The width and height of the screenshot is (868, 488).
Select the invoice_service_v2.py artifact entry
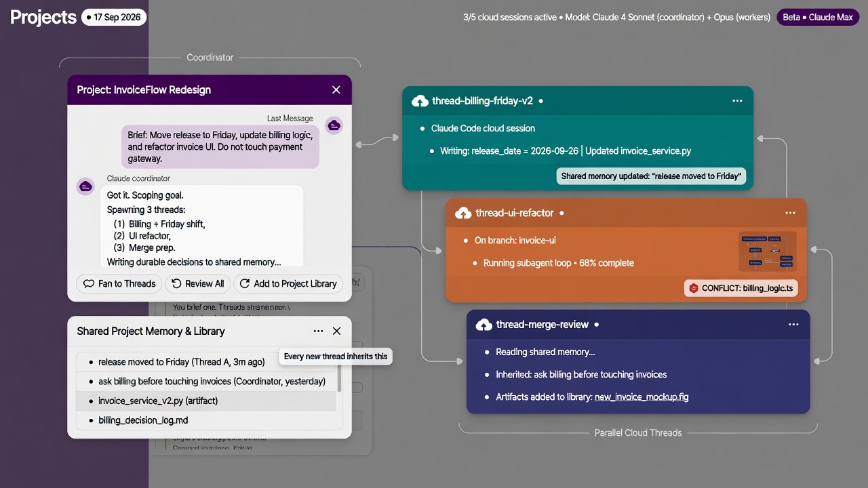[x=206, y=401]
